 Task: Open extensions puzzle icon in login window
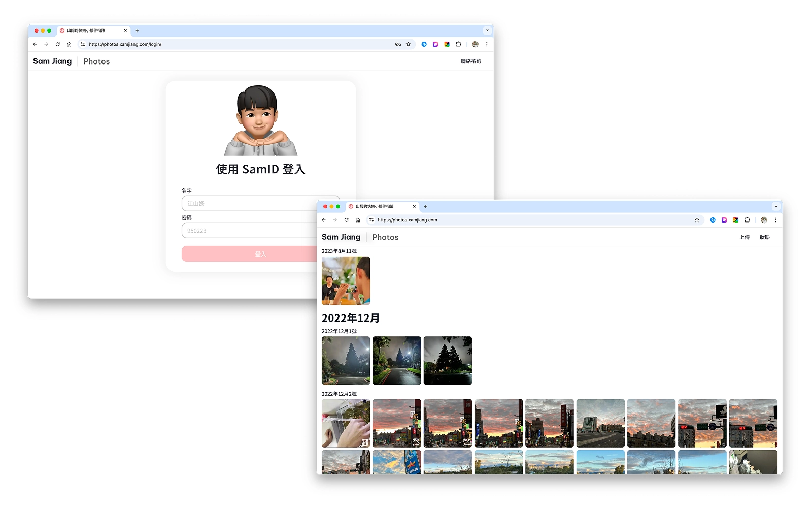(x=458, y=44)
